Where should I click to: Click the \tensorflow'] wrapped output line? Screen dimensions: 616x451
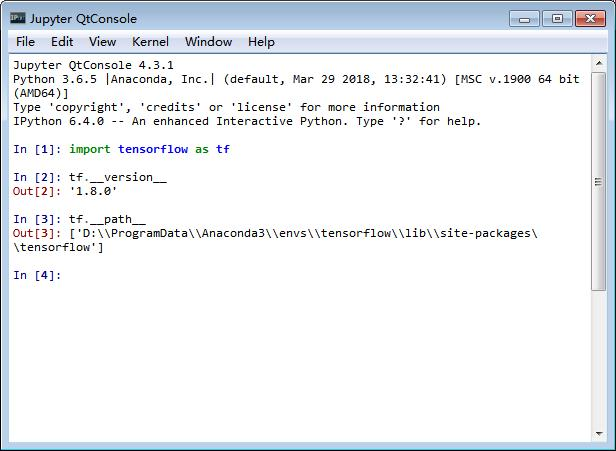pyautogui.click(x=58, y=248)
